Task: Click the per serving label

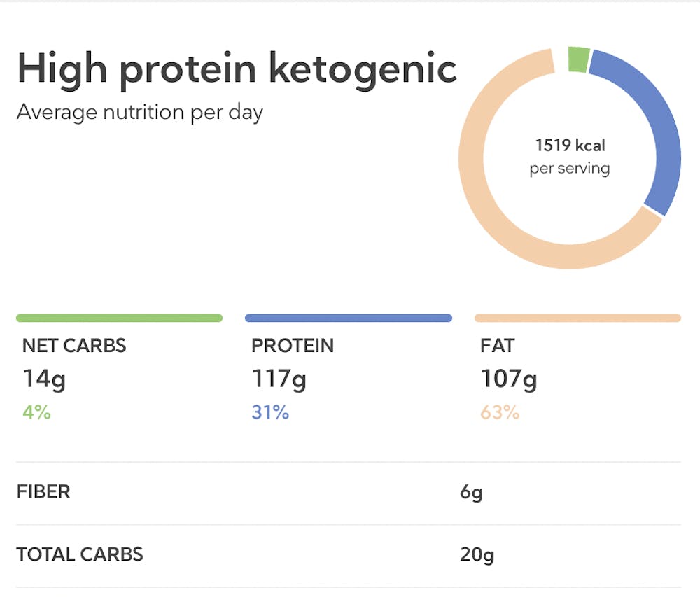Action: [x=570, y=169]
